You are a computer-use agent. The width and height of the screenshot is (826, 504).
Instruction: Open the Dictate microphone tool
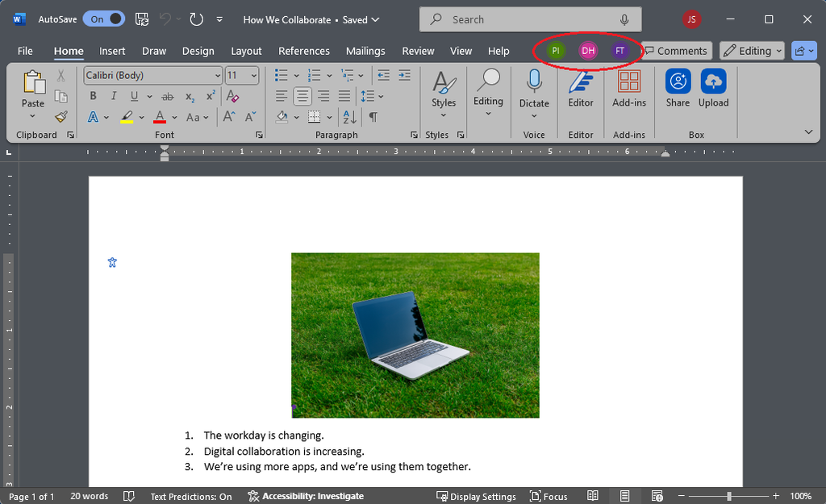click(534, 87)
